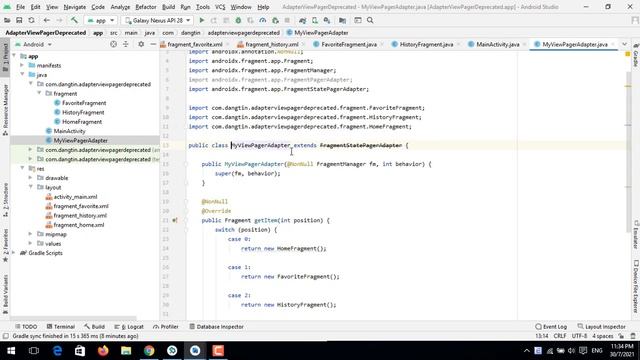Switch to fragment_favorite.xml tab
This screenshot has width=640, height=360.
pos(194,44)
